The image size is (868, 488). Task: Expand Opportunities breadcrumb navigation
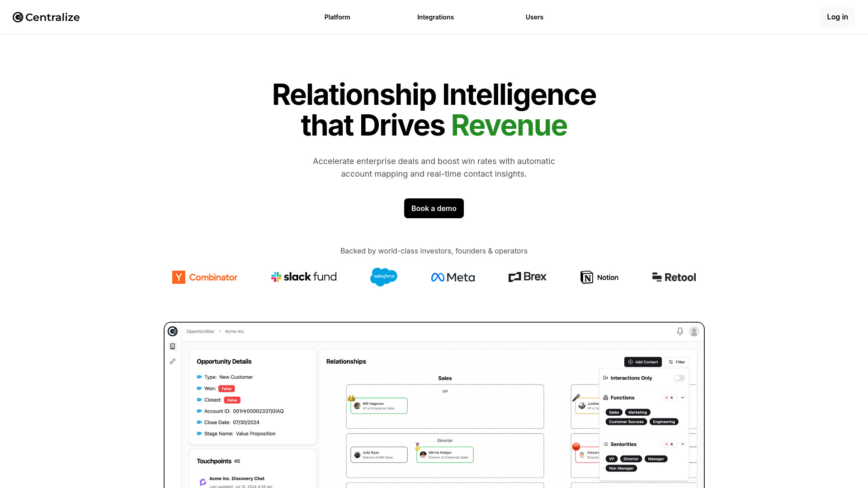pyautogui.click(x=200, y=331)
